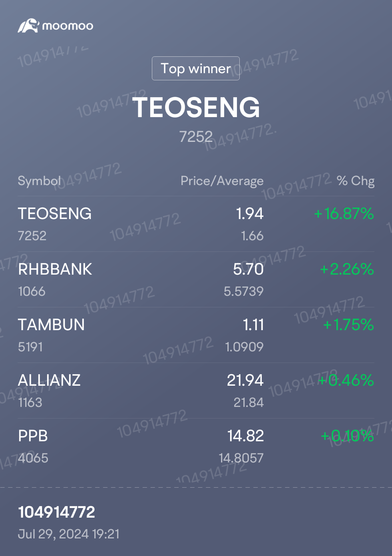The height and width of the screenshot is (556, 392).
Task: Open the TEOSENG row in the list
Action: [196, 224]
